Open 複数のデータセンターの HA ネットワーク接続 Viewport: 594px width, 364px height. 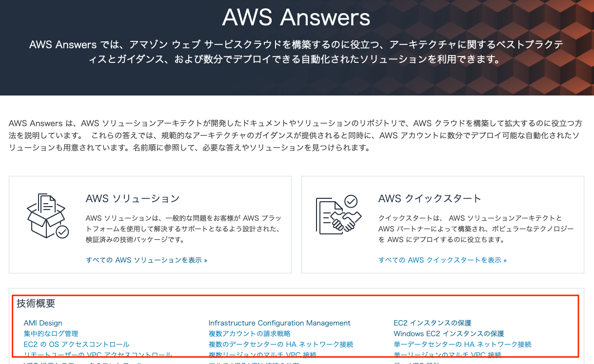click(x=279, y=344)
